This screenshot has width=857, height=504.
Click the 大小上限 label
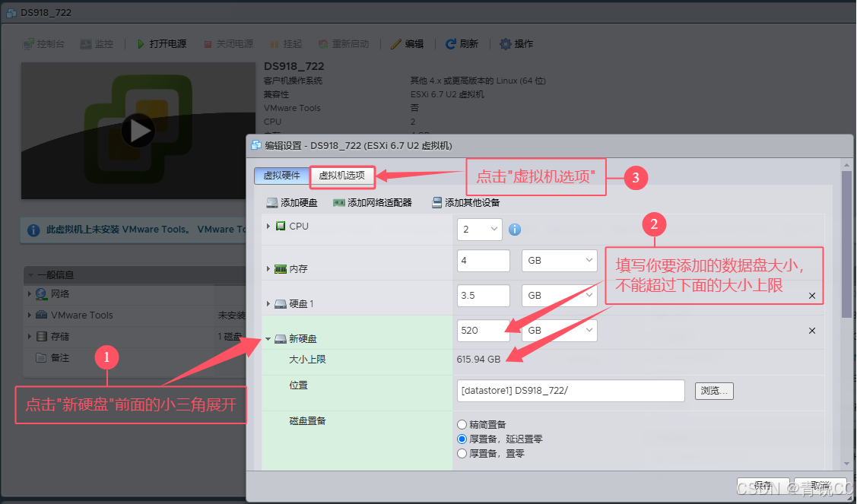pyautogui.click(x=307, y=360)
